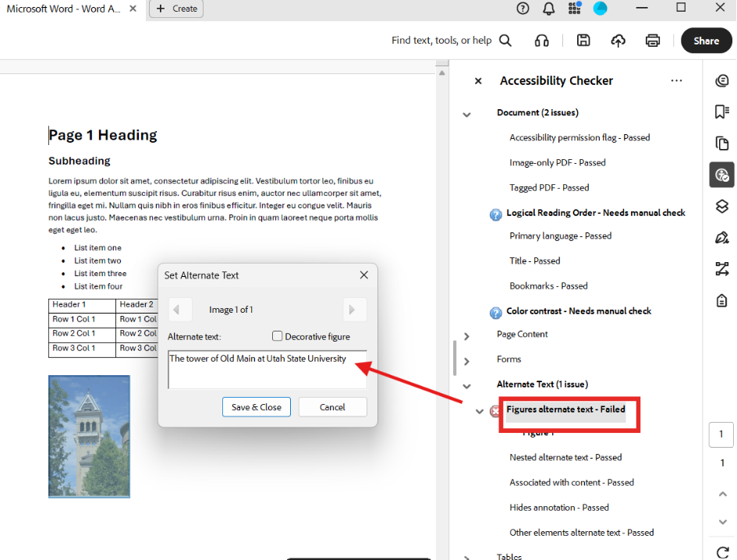Image resolution: width=737 pixels, height=560 pixels.
Task: Click the document scrollbar up arrow
Action: (x=442, y=73)
